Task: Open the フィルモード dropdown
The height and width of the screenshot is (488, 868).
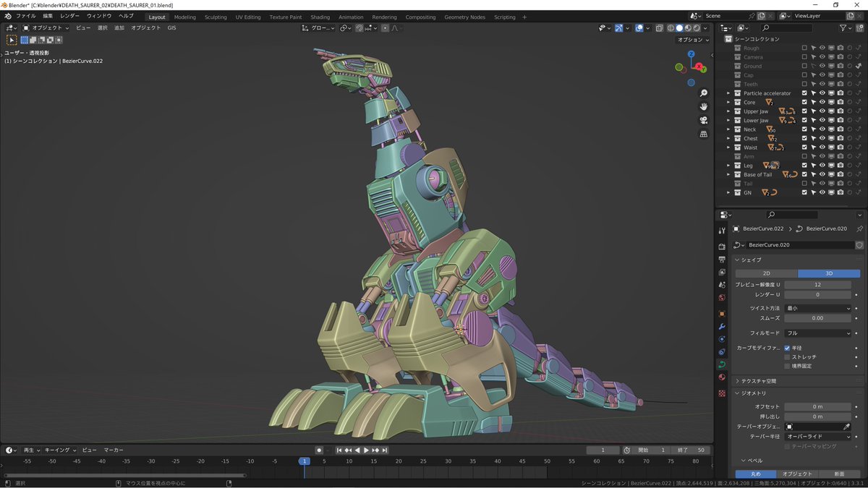Action: tap(818, 333)
